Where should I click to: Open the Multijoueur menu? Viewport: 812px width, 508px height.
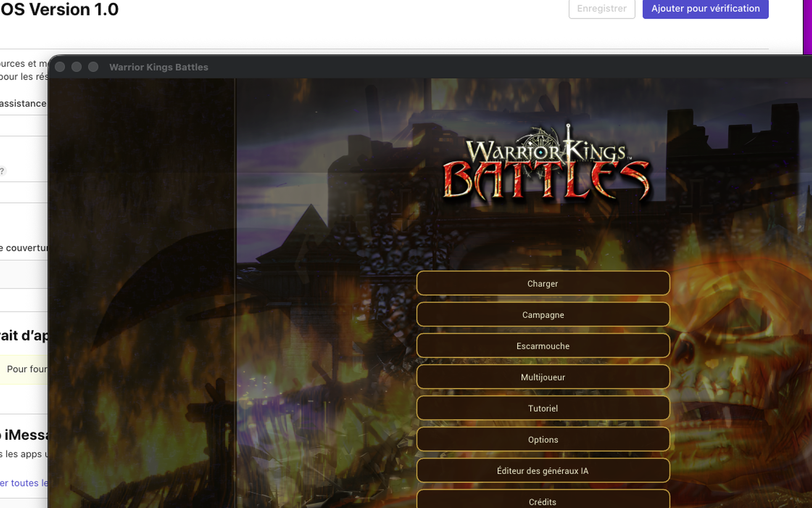click(543, 377)
